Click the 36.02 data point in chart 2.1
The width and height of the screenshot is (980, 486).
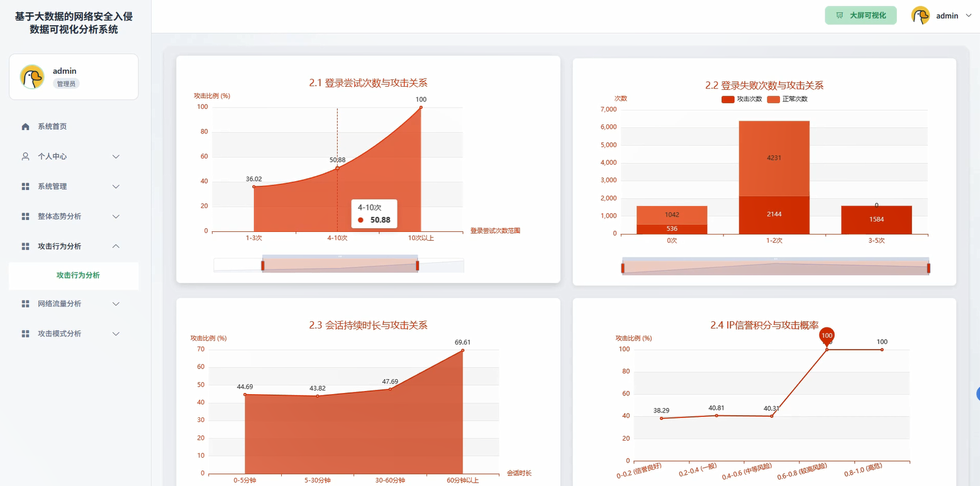click(253, 187)
